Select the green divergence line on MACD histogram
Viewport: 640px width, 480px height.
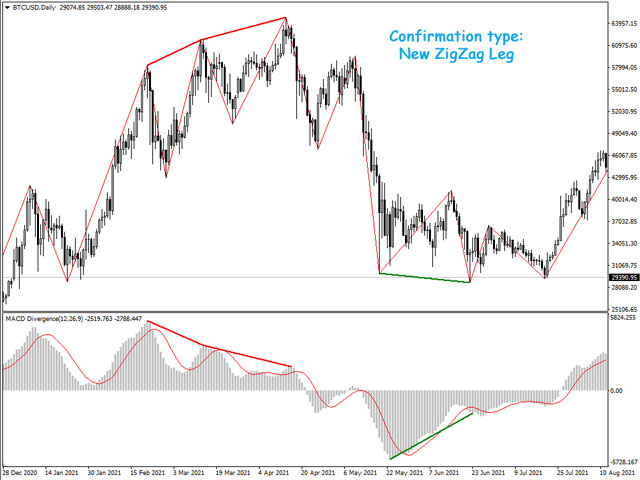[x=431, y=436]
